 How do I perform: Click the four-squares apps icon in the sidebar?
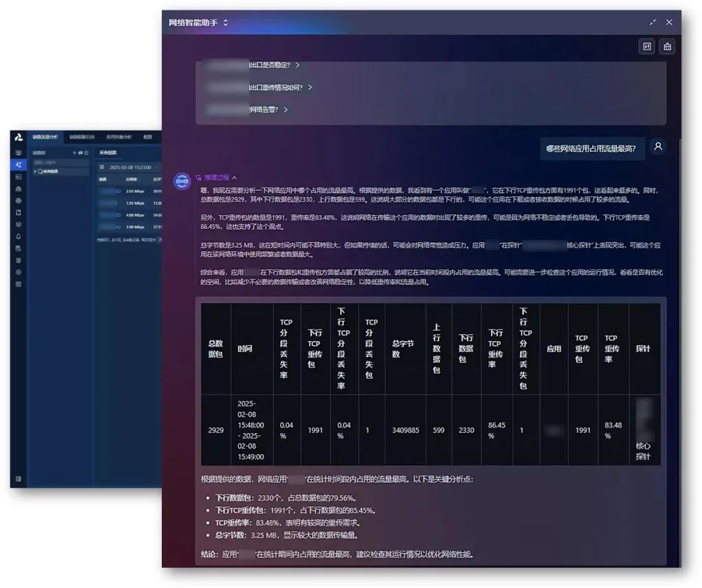tap(18, 284)
